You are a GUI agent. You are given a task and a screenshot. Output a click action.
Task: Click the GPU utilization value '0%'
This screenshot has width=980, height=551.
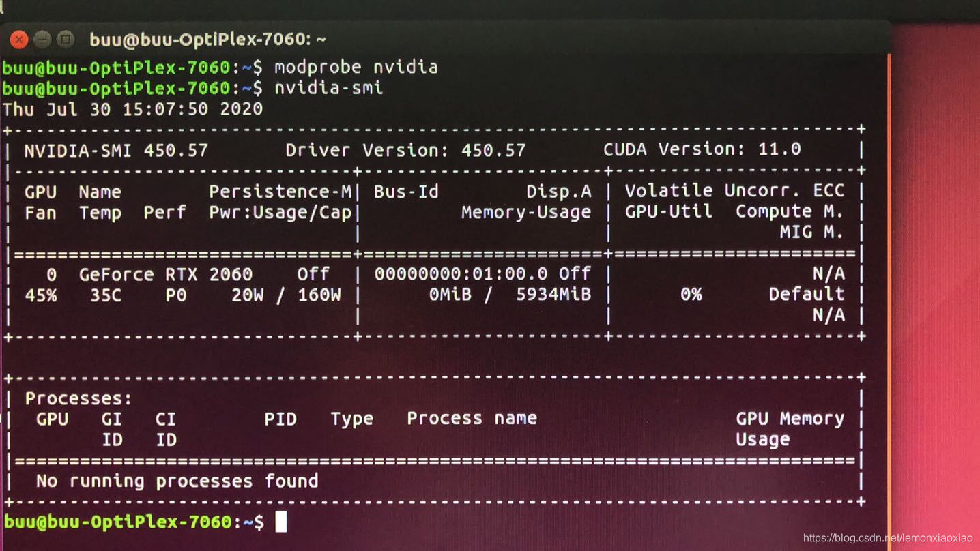point(691,295)
